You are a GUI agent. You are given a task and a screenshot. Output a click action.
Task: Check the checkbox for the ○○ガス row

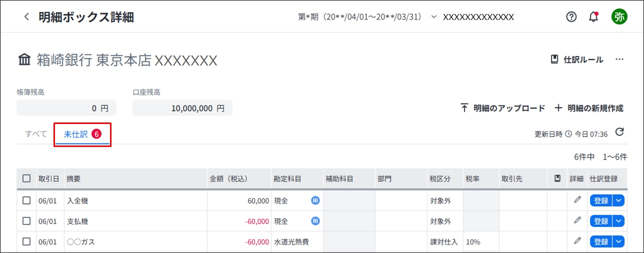coord(26,241)
